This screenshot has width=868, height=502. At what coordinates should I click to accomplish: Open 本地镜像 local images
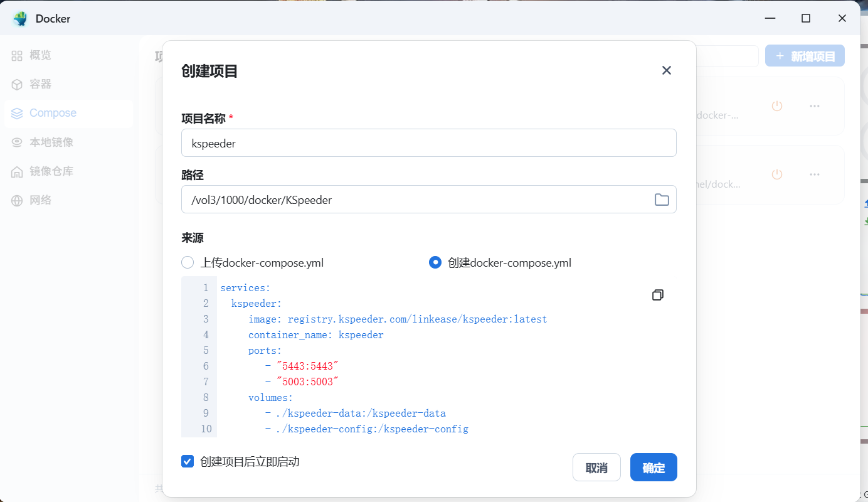(x=42, y=142)
